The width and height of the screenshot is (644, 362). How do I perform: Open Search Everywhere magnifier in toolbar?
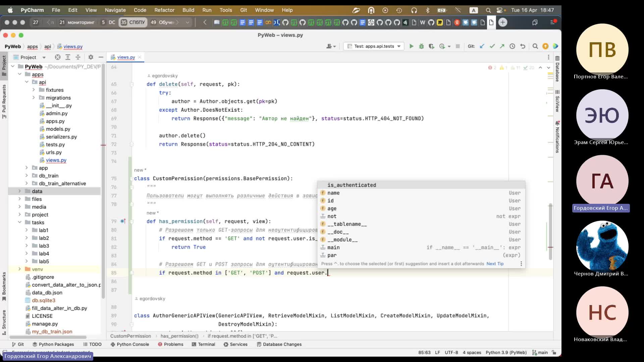point(535,46)
